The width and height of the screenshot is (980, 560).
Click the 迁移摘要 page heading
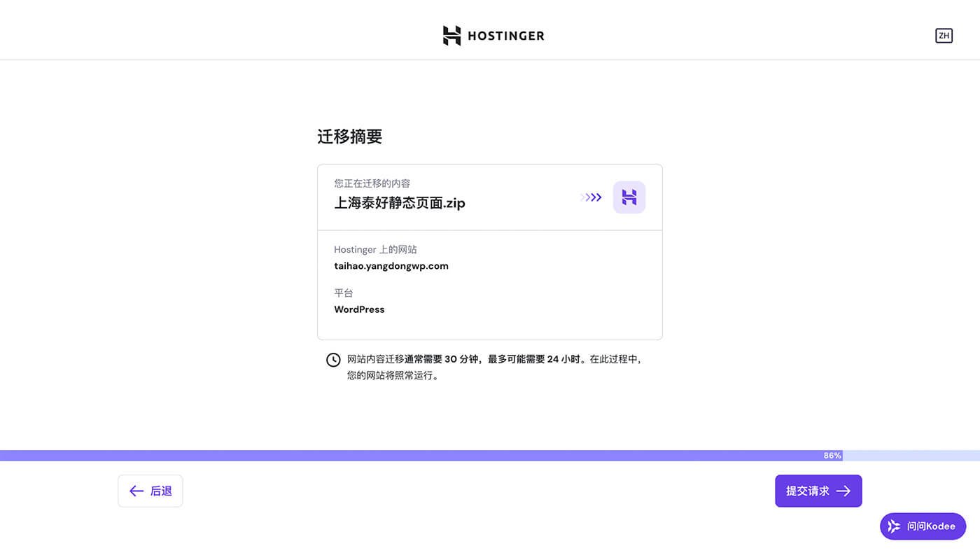pyautogui.click(x=350, y=136)
